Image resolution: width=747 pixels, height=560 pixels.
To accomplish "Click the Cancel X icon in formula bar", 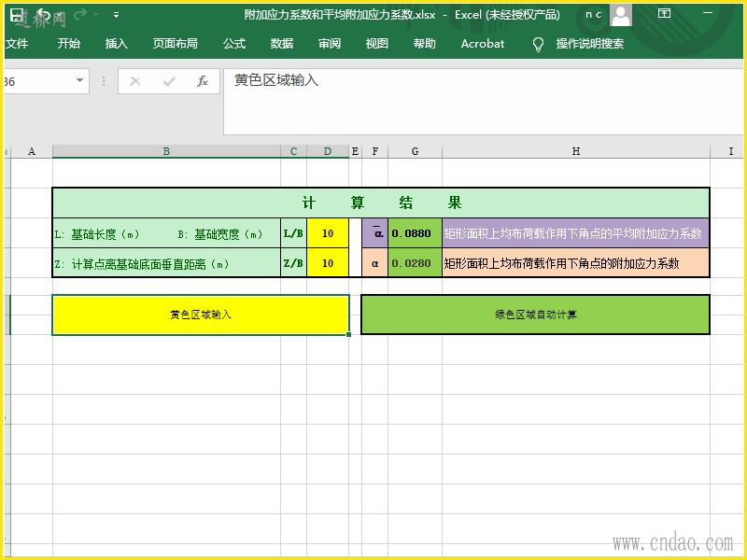I will (135, 81).
